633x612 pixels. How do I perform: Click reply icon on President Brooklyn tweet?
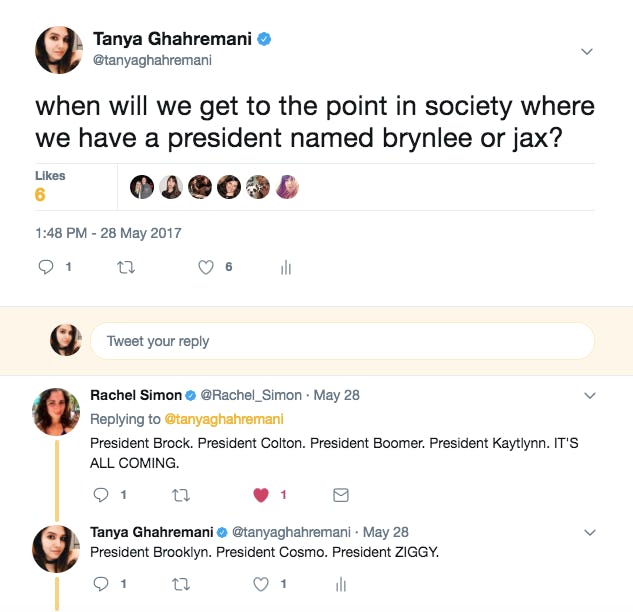(101, 584)
